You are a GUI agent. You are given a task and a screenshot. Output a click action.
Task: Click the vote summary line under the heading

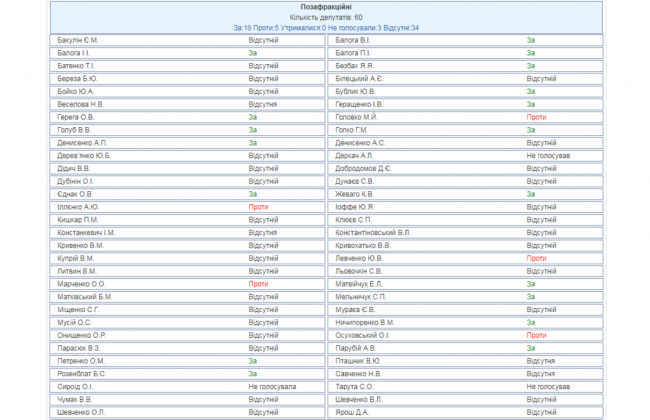click(325, 28)
